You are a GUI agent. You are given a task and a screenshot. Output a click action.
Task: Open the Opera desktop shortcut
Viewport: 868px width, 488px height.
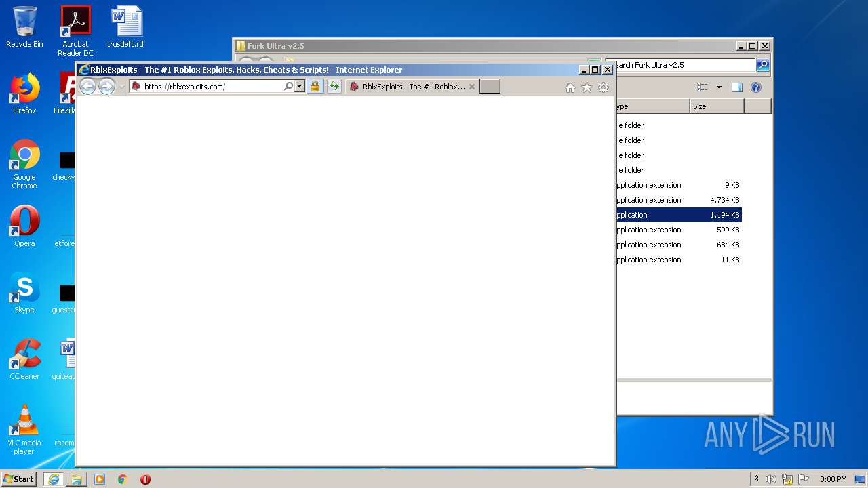tap(24, 226)
